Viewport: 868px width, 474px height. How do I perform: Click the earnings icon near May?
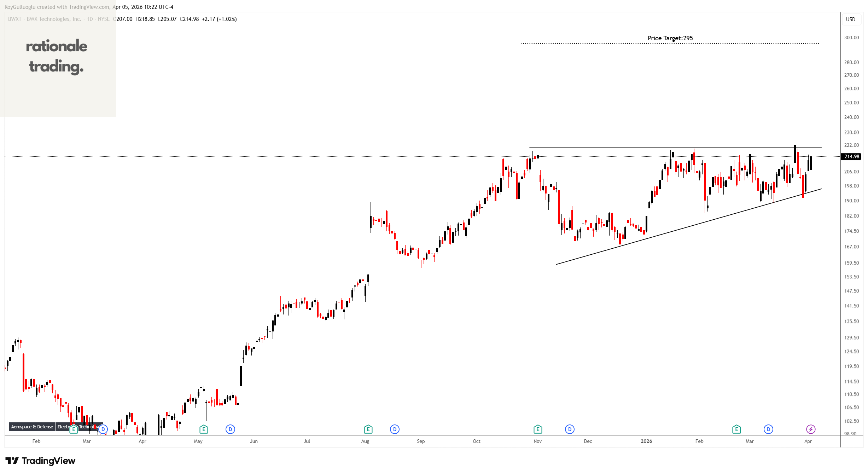tap(204, 429)
